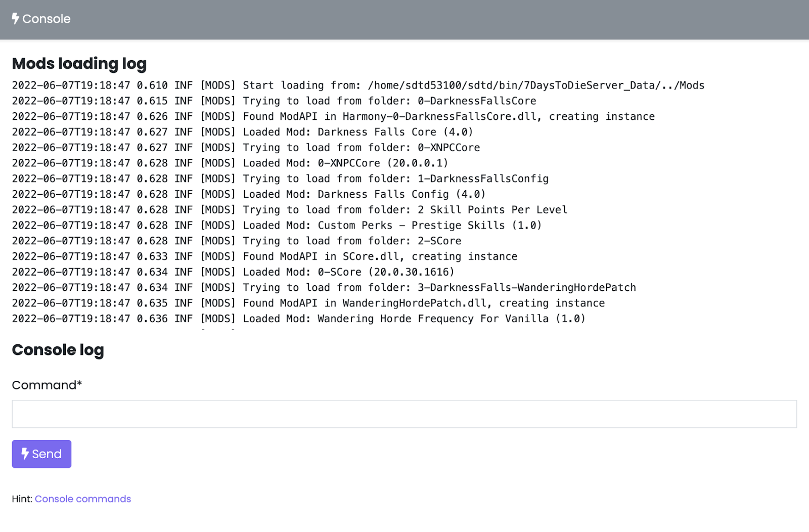This screenshot has width=809, height=532.
Task: Click the Console title in the header
Action: tap(47, 19)
